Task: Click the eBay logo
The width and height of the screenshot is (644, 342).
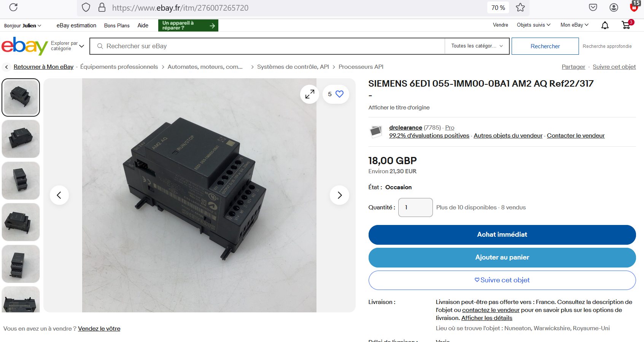Action: [x=25, y=46]
